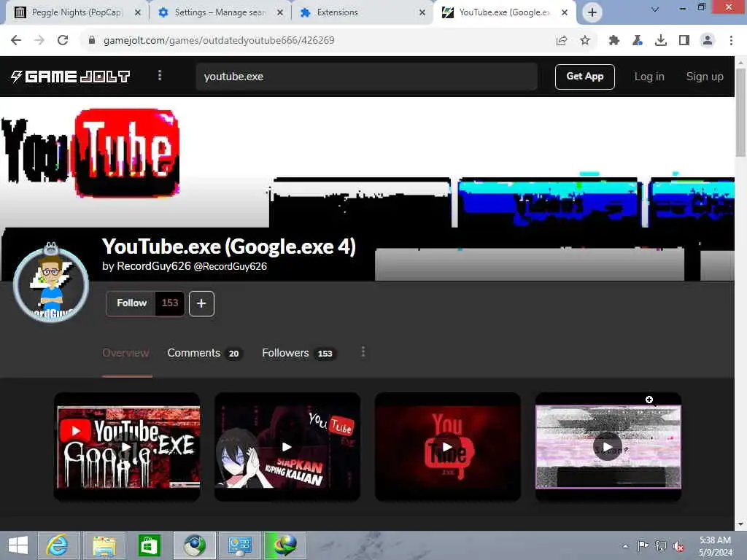Viewport: 747px width, 560px height.
Task: Open the Sign up link
Action: tap(705, 77)
